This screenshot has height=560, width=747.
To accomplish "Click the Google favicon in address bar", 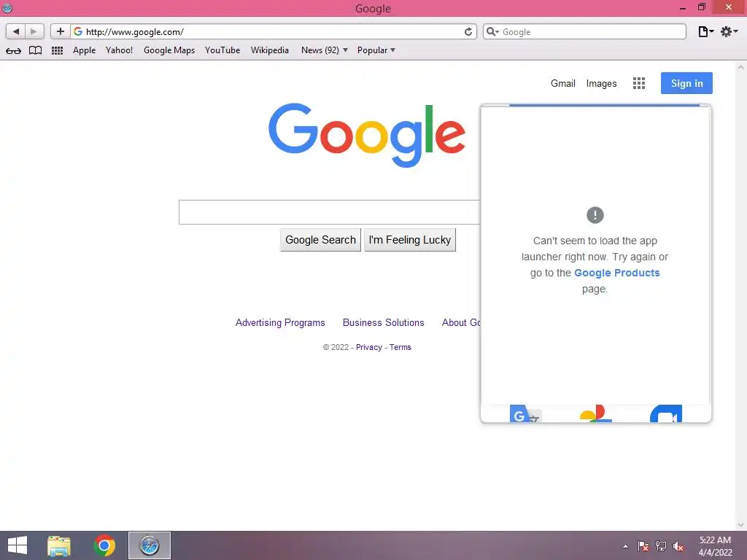I will click(78, 31).
